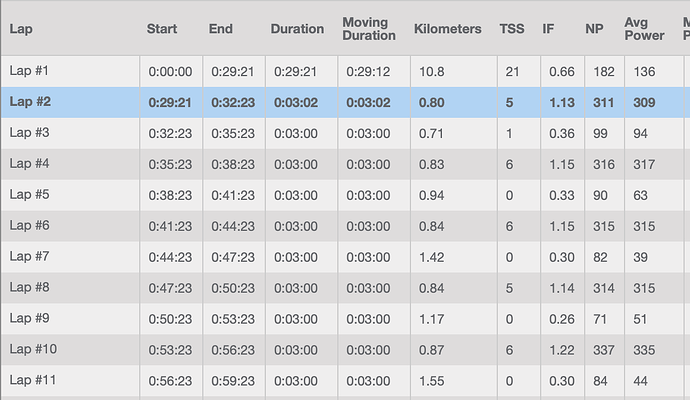Image resolution: width=690 pixels, height=400 pixels.
Task: Click the IF column header
Action: coord(548,29)
